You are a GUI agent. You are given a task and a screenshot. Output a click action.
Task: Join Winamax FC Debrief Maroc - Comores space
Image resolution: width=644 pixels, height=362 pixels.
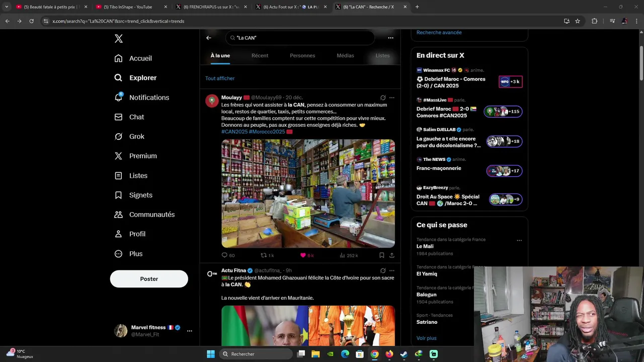469,79
